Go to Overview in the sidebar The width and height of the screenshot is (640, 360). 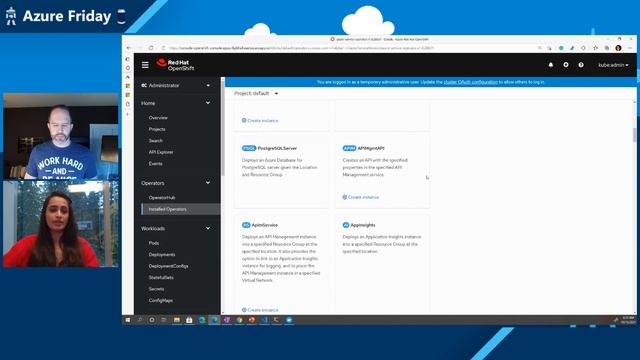(x=158, y=118)
